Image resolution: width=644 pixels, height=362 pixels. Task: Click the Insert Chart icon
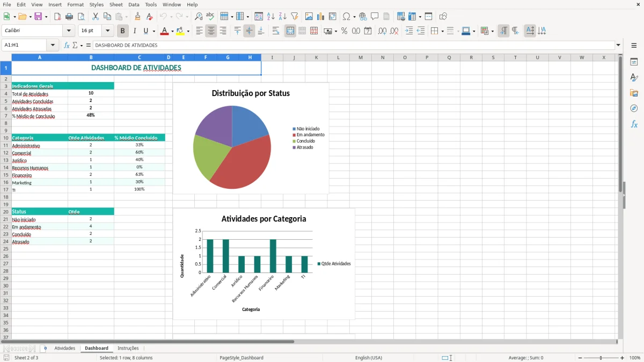pos(321,17)
